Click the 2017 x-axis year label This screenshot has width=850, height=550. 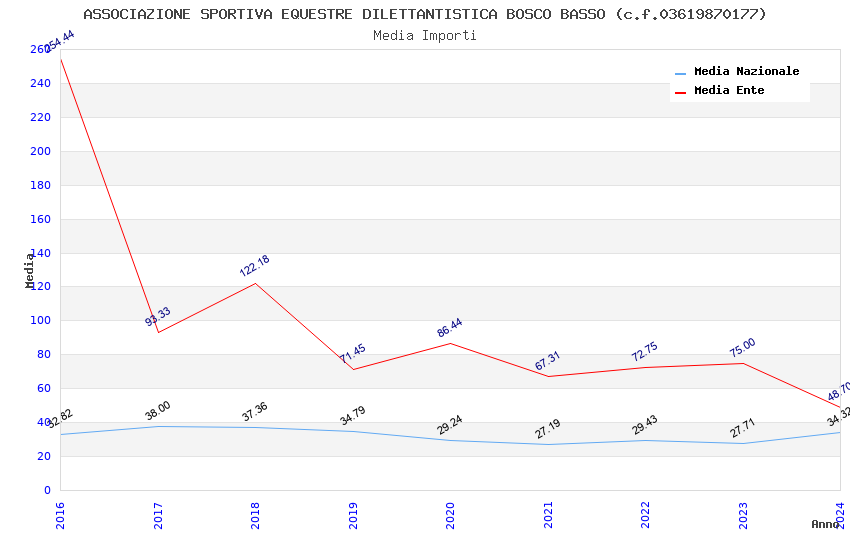tap(158, 515)
